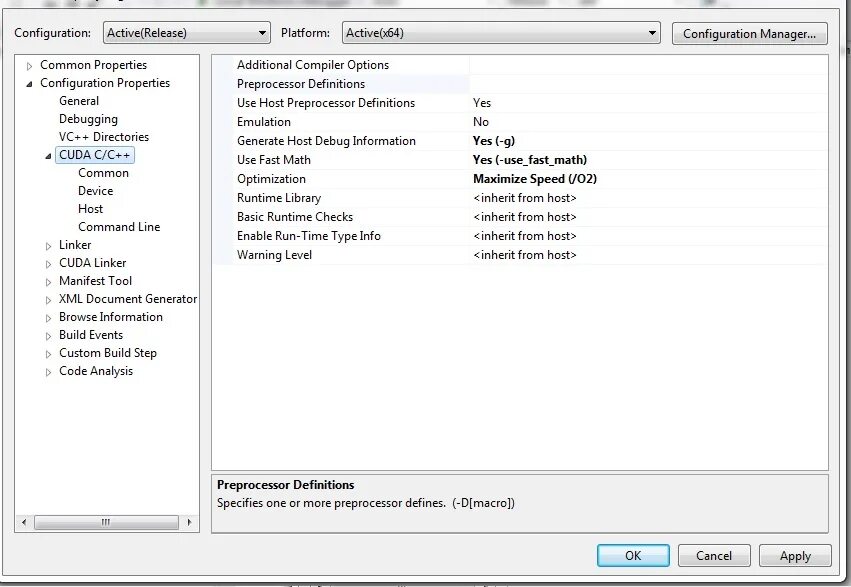Click the empty Additional Compiler Options value field
This screenshot has width=851, height=587.
[x=648, y=65]
